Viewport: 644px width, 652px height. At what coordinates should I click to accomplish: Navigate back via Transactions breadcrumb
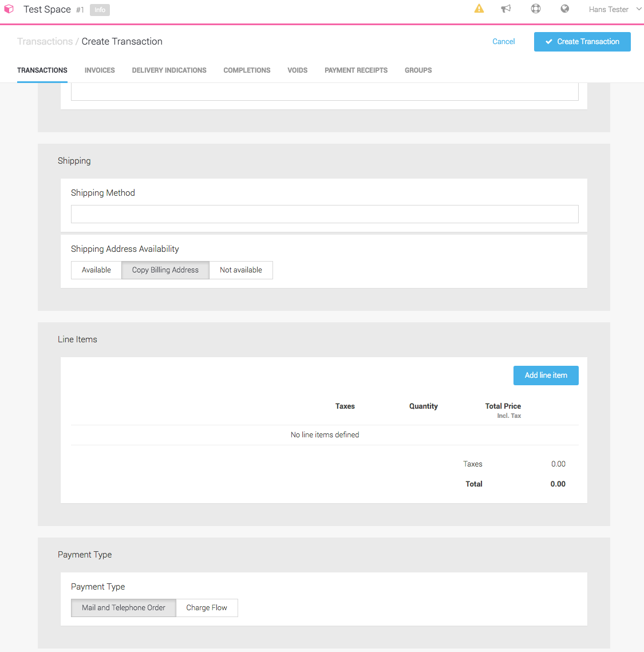pos(45,42)
